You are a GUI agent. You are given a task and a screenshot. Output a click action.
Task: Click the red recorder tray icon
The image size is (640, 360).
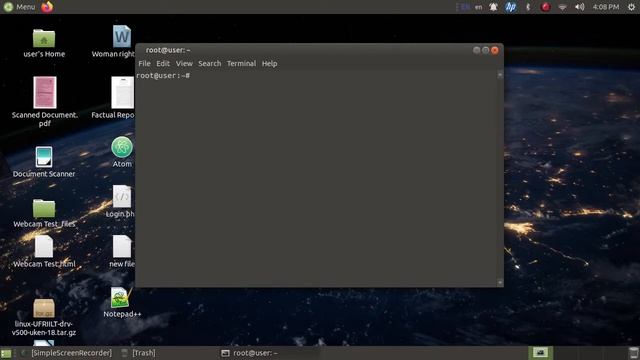click(545, 7)
